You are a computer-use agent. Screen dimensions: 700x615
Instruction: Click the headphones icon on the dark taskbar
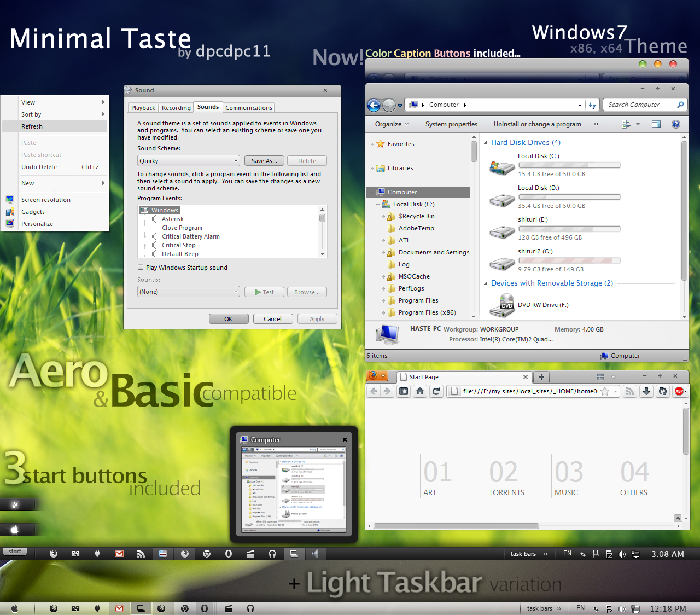point(272,554)
